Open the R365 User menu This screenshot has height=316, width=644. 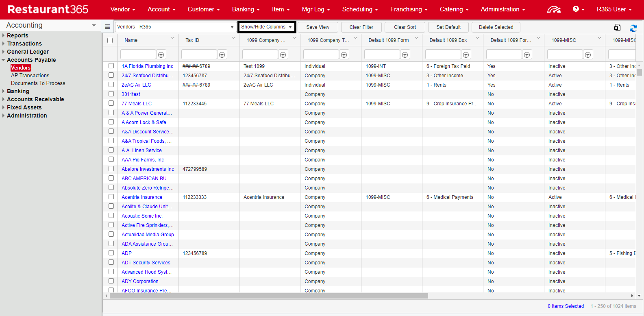pyautogui.click(x=614, y=9)
